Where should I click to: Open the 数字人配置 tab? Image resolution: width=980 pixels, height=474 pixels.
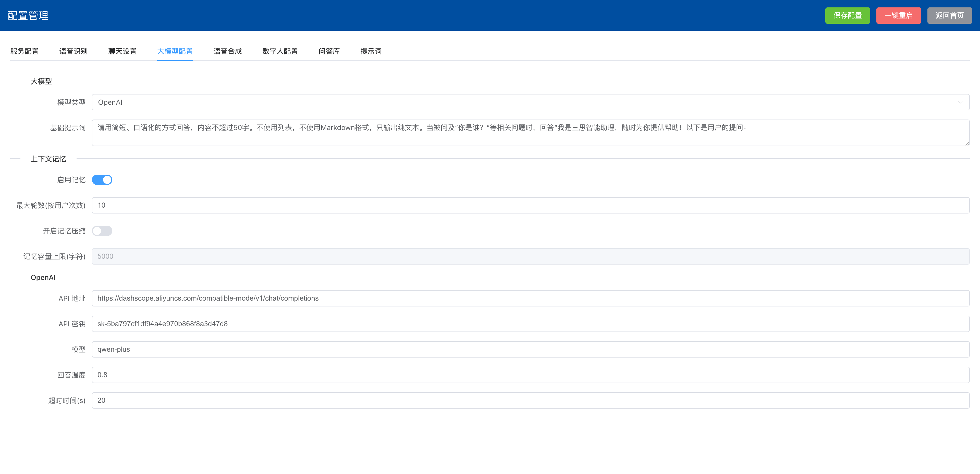click(280, 51)
